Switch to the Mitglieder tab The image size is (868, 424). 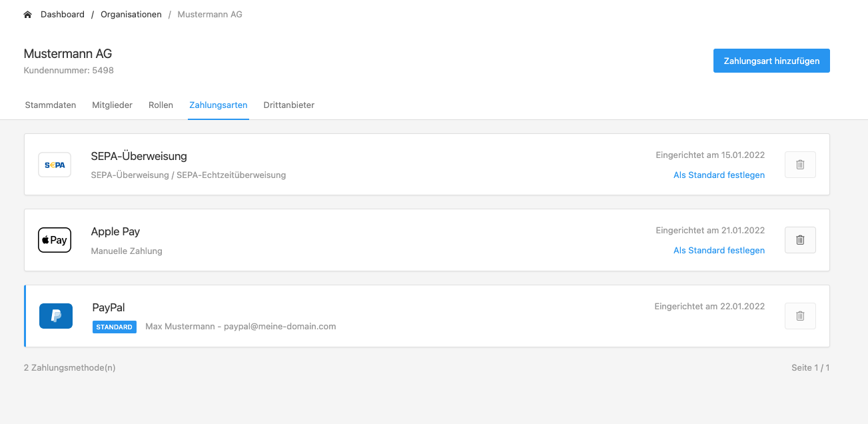click(113, 105)
